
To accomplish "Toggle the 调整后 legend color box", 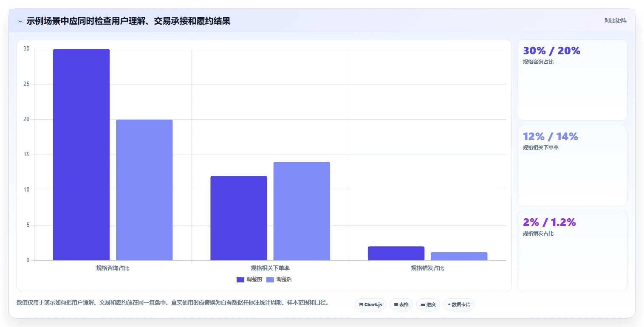I will point(270,279).
